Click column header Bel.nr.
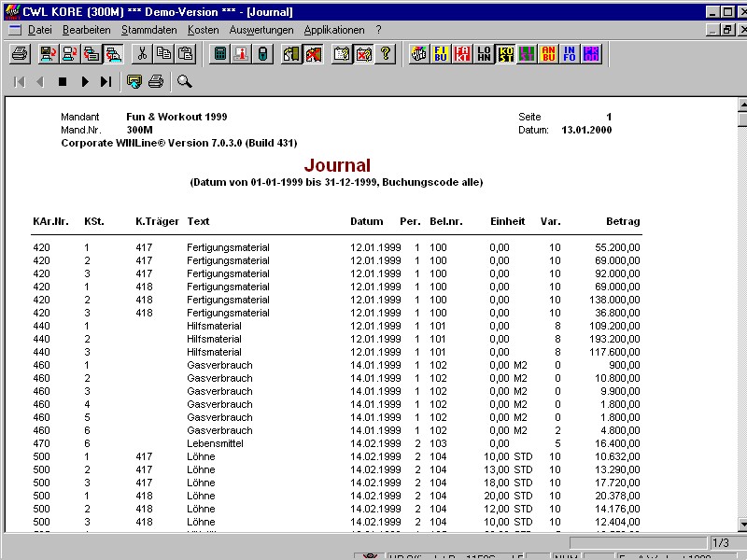The width and height of the screenshot is (747, 560). pos(446,221)
